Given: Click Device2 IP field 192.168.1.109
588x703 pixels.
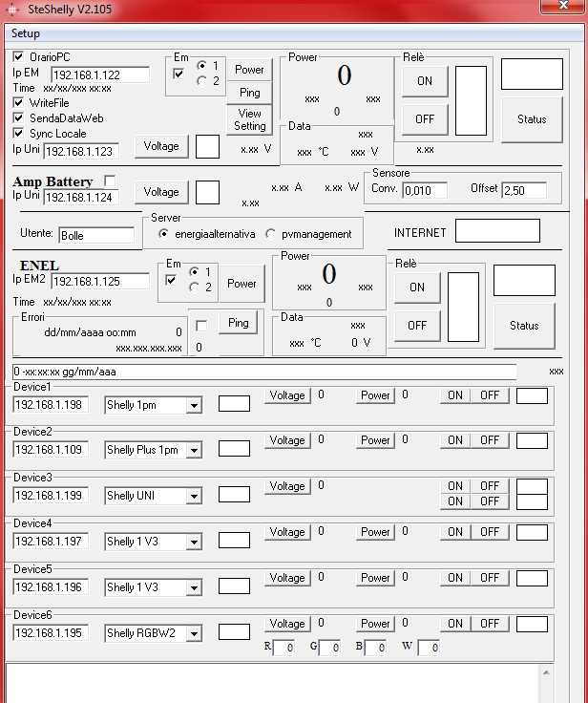Looking at the screenshot, I should pyautogui.click(x=51, y=450).
